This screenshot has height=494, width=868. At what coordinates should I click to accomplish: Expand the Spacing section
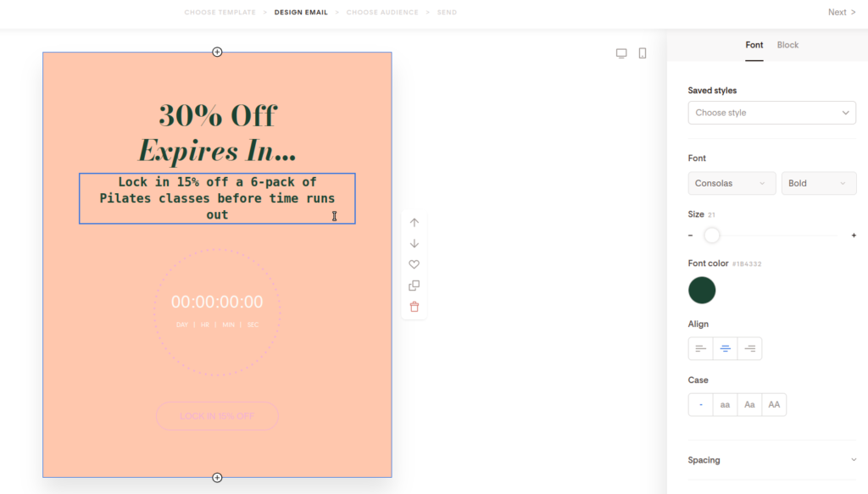771,460
